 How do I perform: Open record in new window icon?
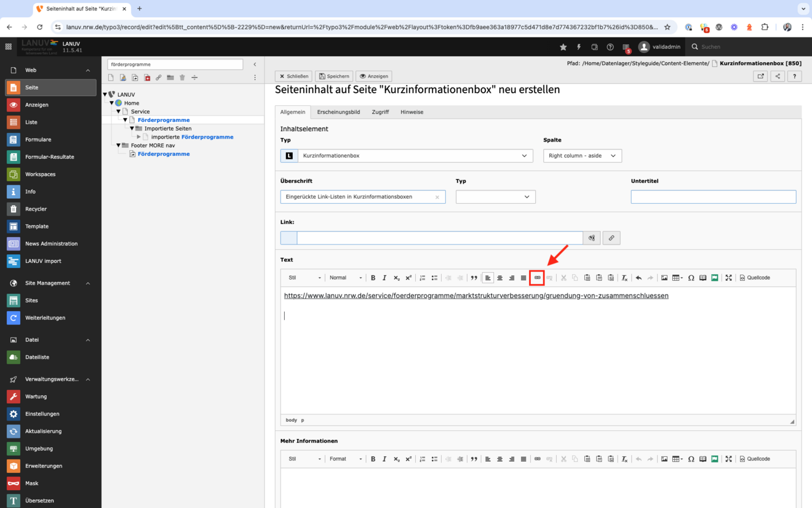click(x=761, y=76)
